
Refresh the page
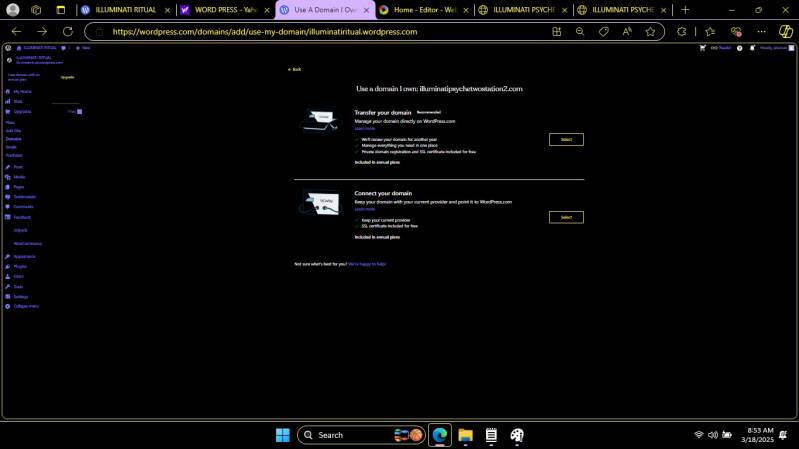(x=68, y=32)
